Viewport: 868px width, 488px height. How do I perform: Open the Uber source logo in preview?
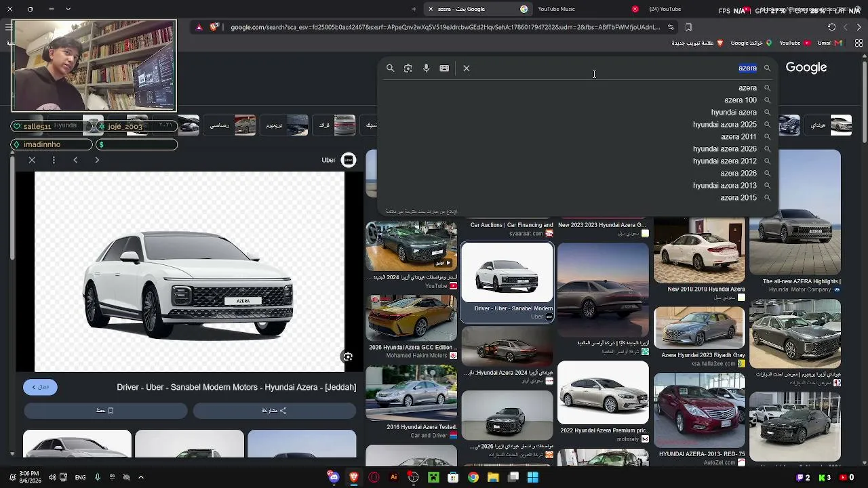349,160
